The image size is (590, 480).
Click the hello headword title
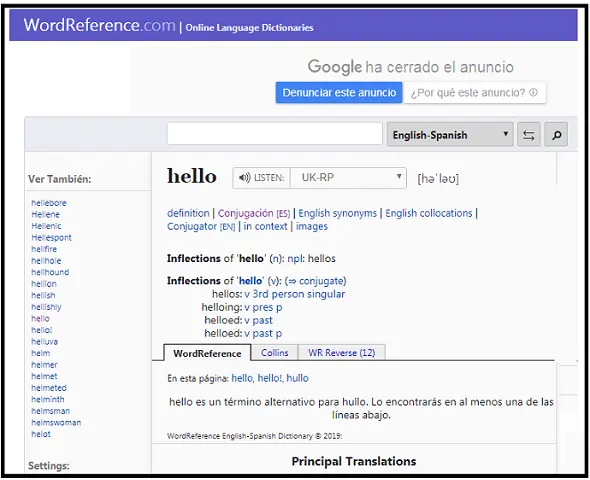click(x=192, y=176)
